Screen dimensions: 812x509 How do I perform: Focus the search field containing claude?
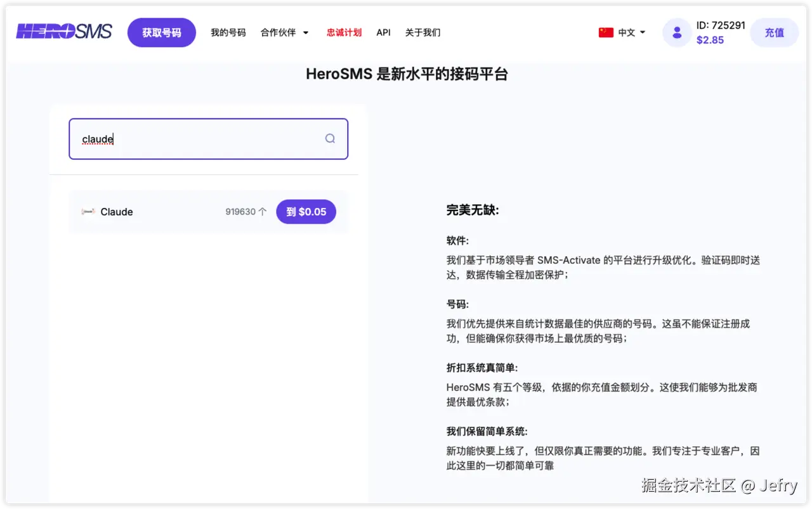209,139
